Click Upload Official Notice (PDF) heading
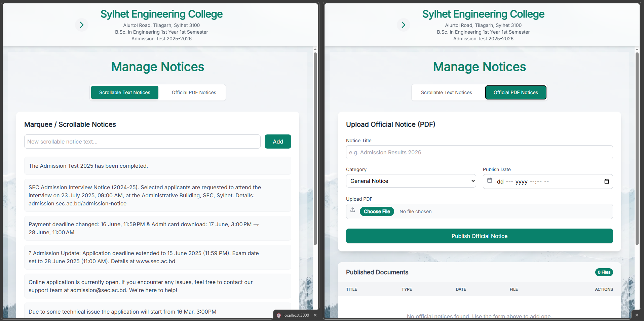 point(390,124)
